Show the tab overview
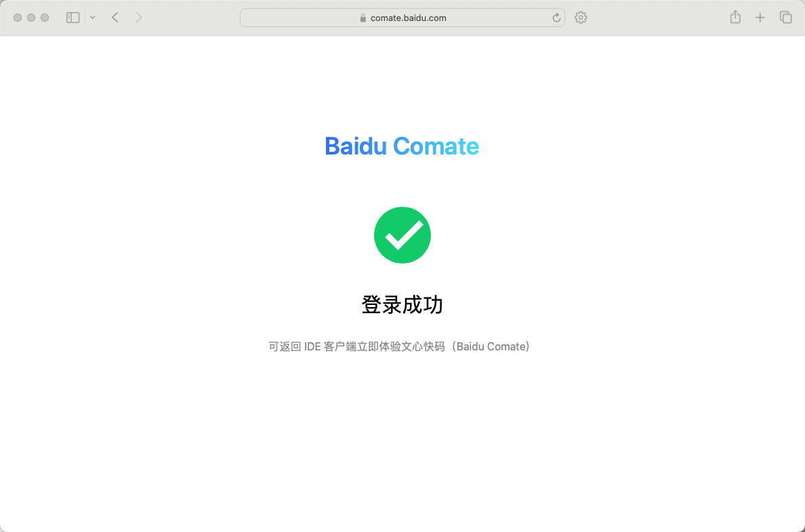This screenshot has width=805, height=532. coord(785,18)
